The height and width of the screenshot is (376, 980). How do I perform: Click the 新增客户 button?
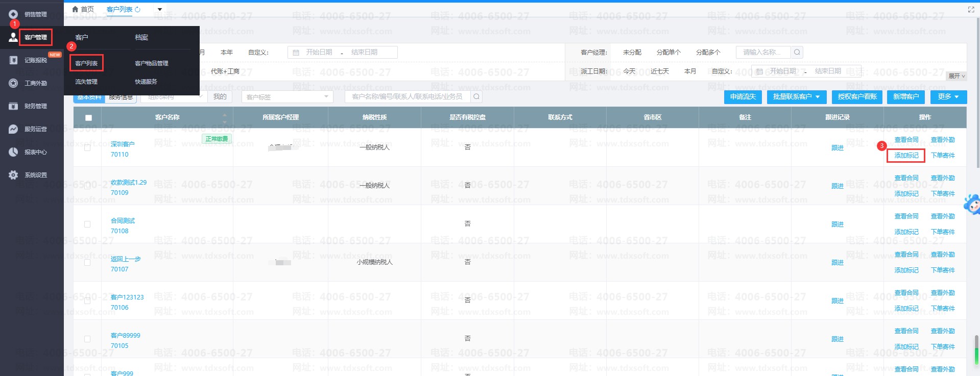905,96
